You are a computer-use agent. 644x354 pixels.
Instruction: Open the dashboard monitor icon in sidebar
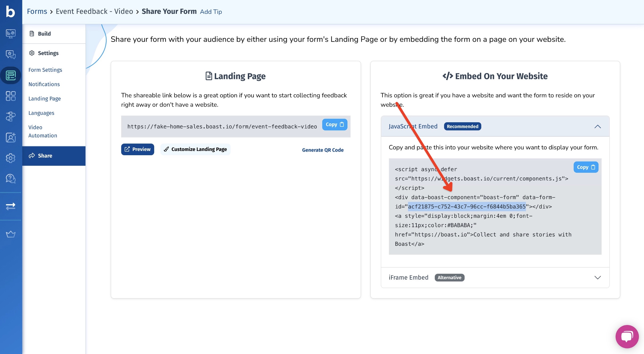11,34
